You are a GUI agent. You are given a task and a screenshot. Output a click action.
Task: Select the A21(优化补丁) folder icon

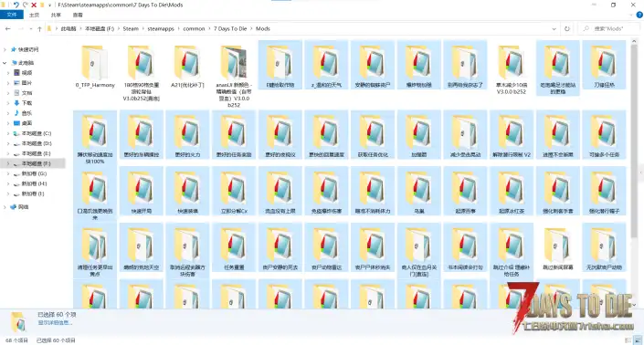pyautogui.click(x=187, y=63)
